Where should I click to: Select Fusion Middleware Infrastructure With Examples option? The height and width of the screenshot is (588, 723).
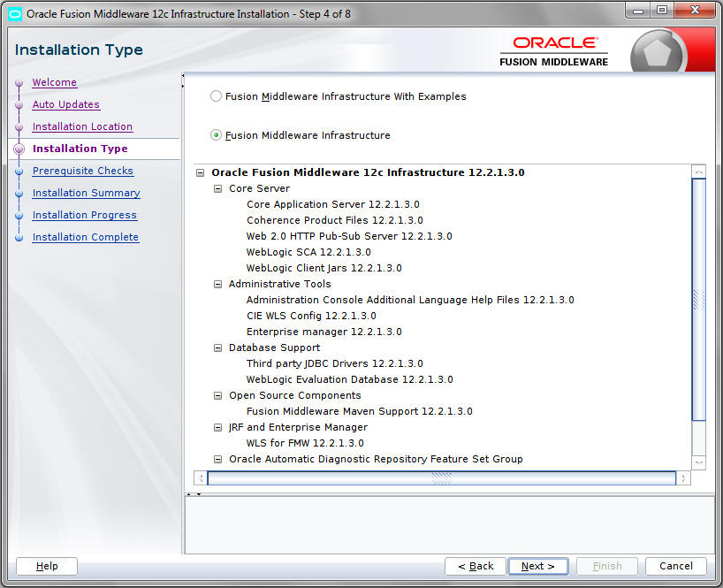click(216, 96)
